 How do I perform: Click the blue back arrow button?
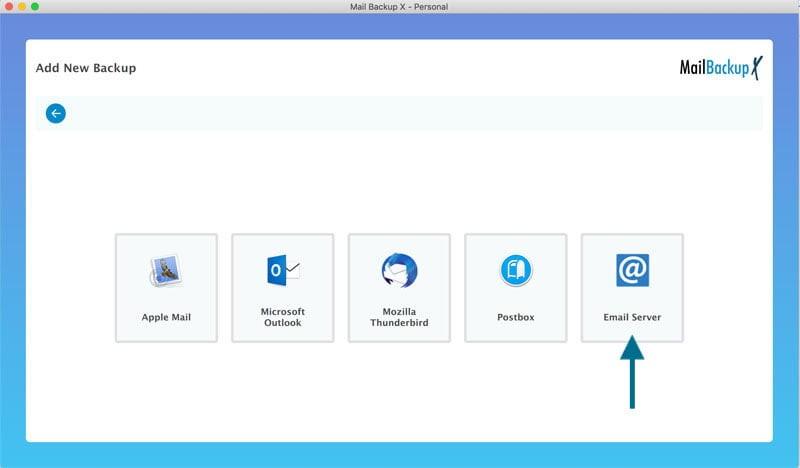click(x=56, y=113)
